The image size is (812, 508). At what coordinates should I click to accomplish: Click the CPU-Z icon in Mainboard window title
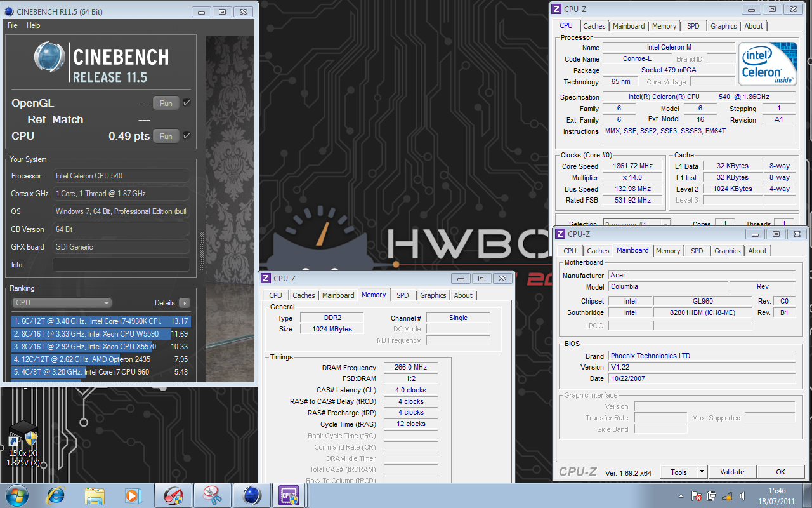(x=560, y=234)
